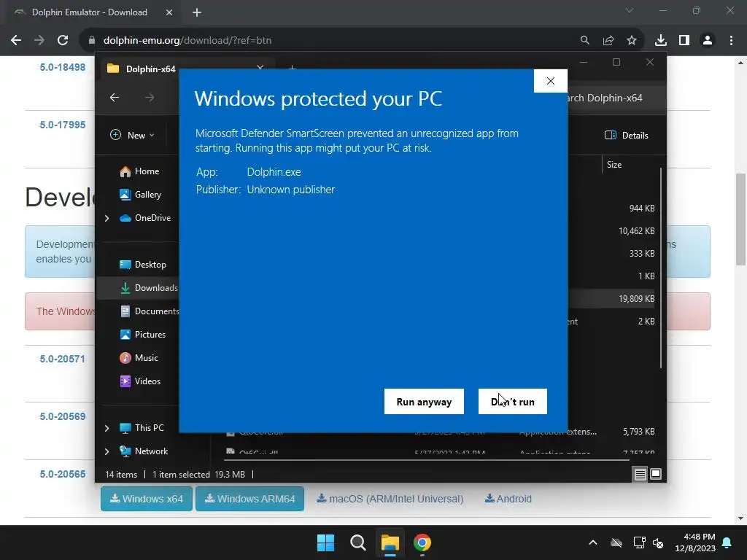
Task: Bookmark this page with star icon
Action: [x=632, y=41]
